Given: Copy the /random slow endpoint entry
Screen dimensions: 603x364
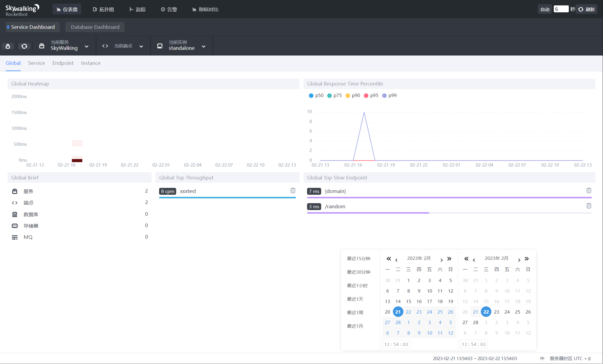Looking at the screenshot, I should [589, 206].
